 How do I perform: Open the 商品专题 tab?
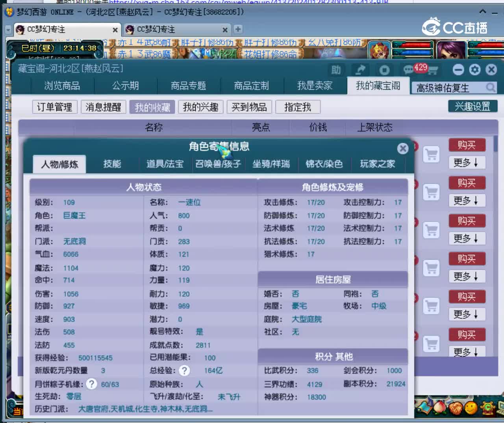coord(189,85)
